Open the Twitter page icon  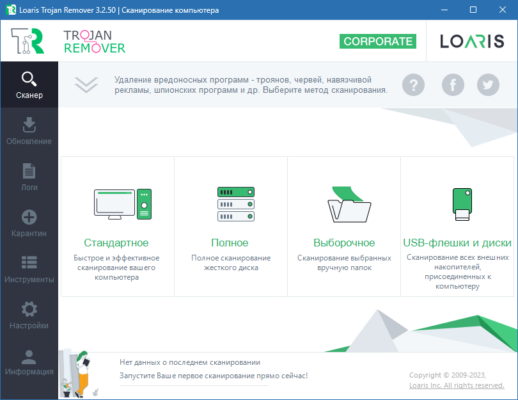488,85
